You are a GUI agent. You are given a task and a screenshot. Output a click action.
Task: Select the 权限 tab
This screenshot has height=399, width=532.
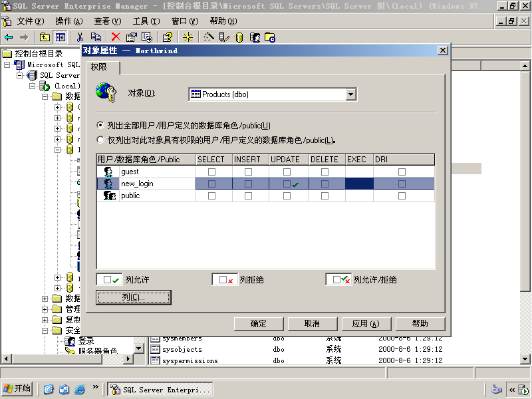click(103, 67)
